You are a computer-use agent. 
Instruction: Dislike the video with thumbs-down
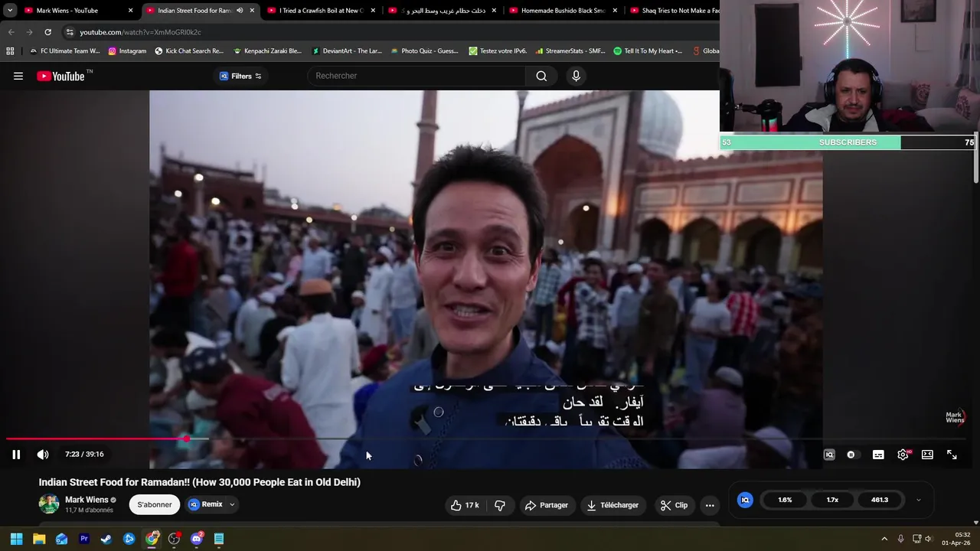pyautogui.click(x=500, y=505)
